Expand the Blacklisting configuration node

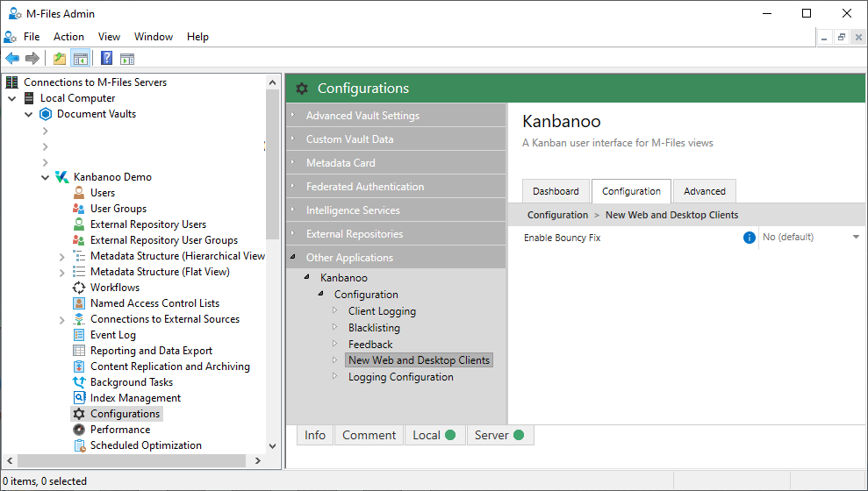click(335, 327)
